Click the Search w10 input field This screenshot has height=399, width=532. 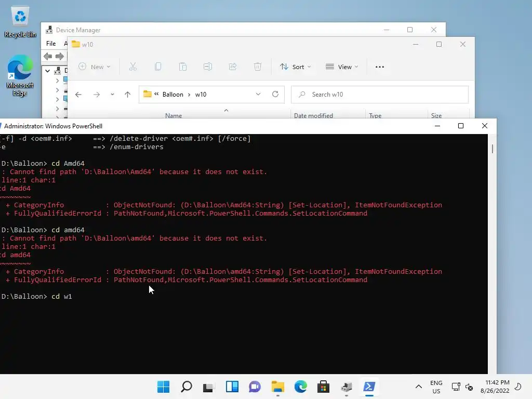point(380,95)
